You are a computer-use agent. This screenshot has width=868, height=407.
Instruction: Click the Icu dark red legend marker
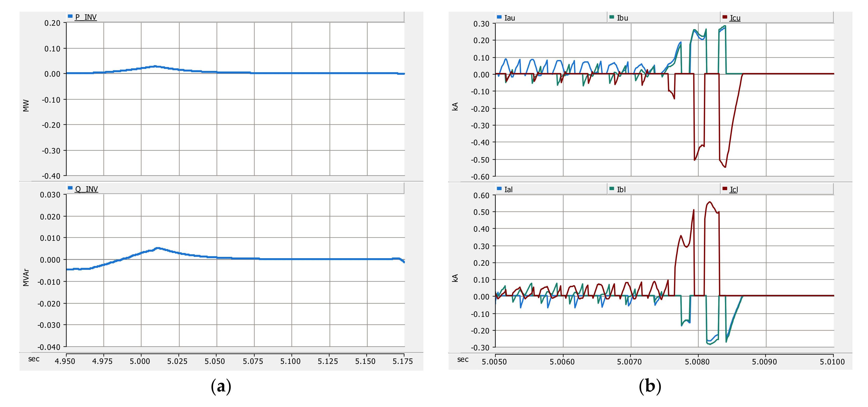click(724, 17)
